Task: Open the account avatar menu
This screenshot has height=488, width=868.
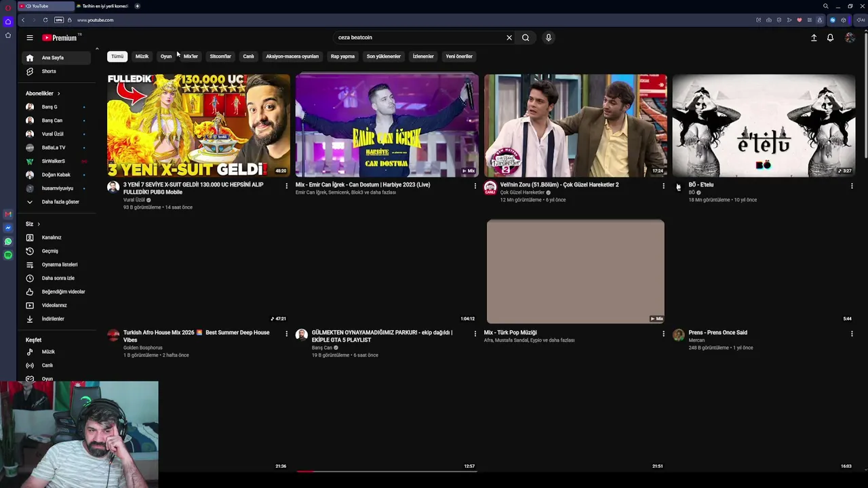Action: [x=850, y=38]
